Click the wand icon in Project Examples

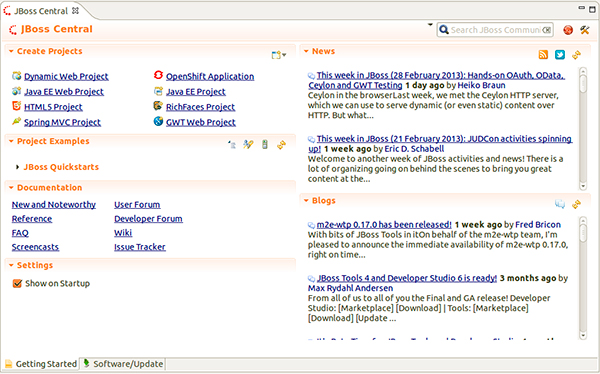click(248, 145)
